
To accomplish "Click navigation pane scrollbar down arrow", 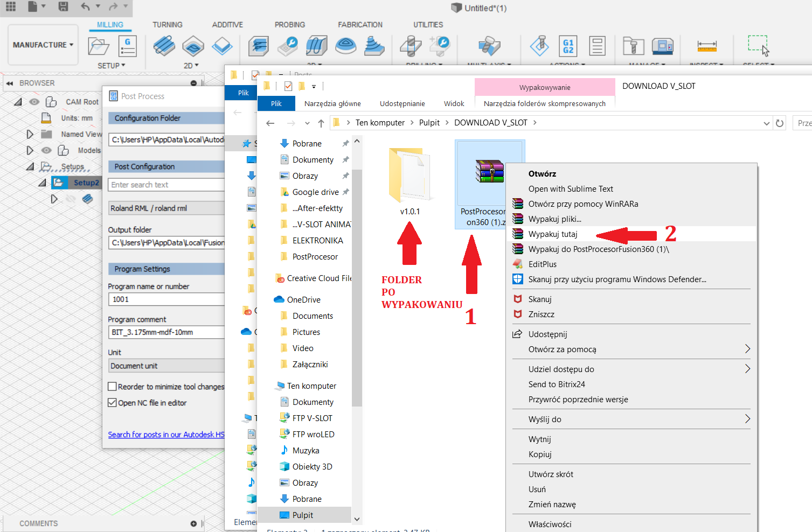I will [357, 519].
